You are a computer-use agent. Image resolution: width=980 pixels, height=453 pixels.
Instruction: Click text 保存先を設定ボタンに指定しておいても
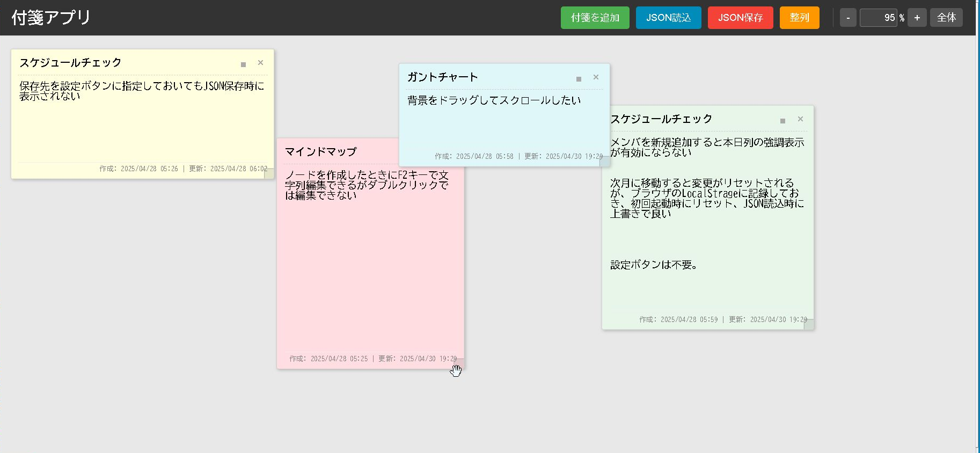pos(112,86)
